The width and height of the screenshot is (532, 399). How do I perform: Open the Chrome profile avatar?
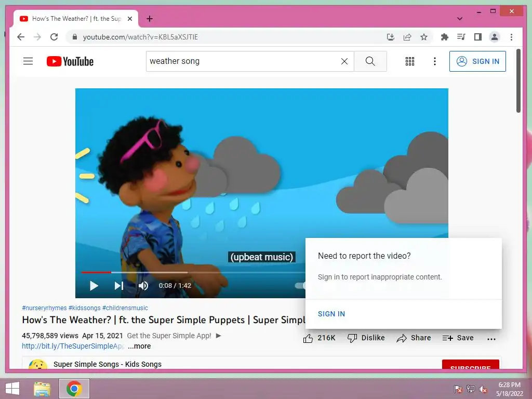pos(495,37)
